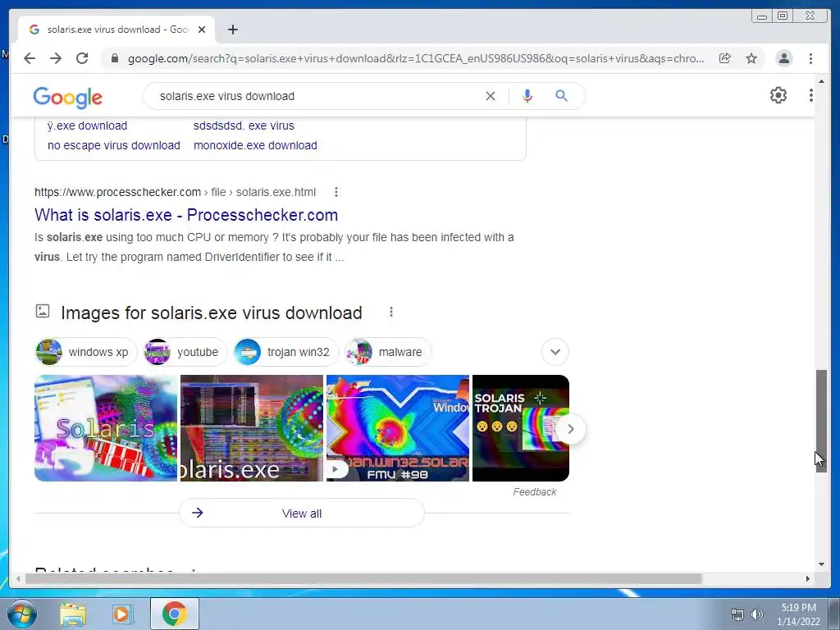Click the Feedback link under images
The width and height of the screenshot is (840, 630).
[x=535, y=492]
